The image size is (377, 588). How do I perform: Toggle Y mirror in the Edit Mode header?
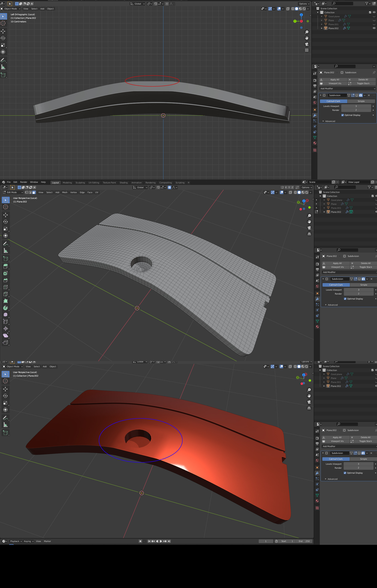(x=289, y=187)
